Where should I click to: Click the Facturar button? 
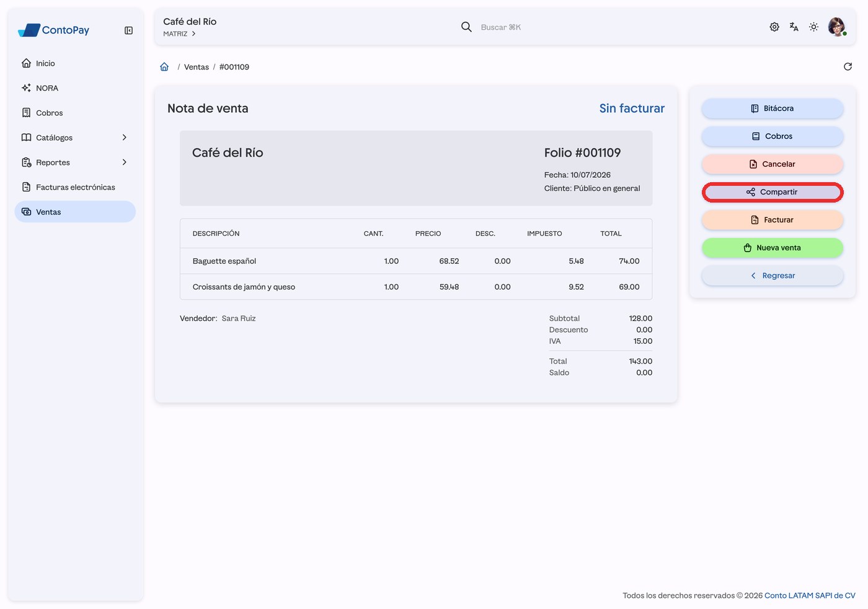(773, 220)
